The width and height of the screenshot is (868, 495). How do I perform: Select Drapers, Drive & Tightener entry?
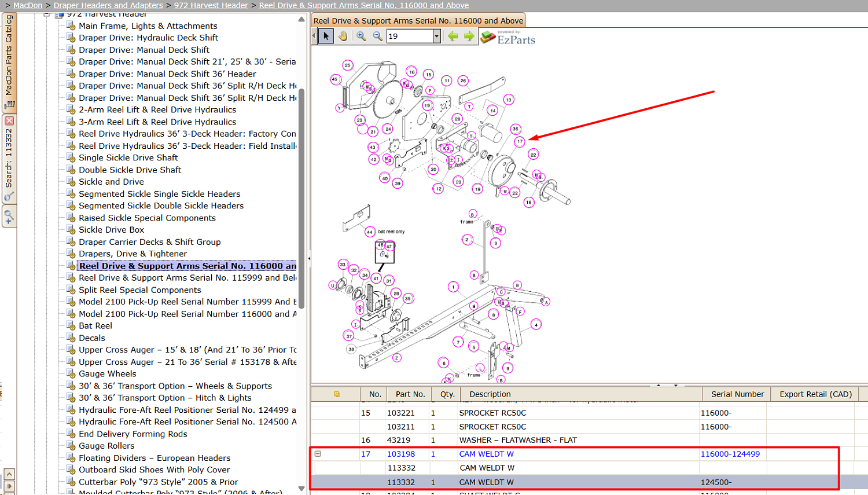point(133,254)
